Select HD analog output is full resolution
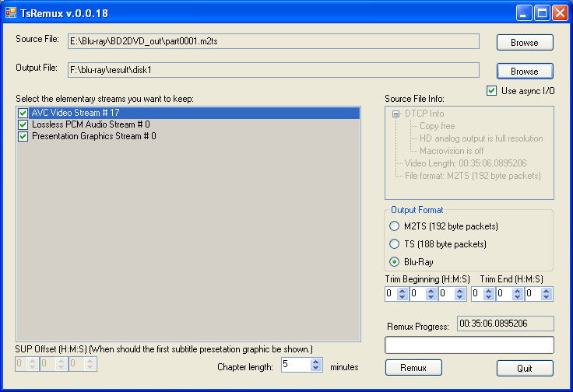The height and width of the screenshot is (392, 573). (481, 138)
